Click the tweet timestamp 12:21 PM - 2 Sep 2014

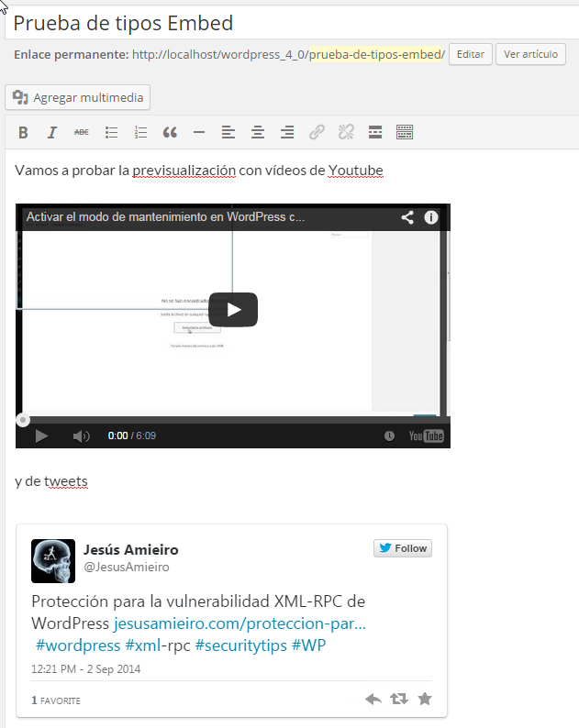85,669
